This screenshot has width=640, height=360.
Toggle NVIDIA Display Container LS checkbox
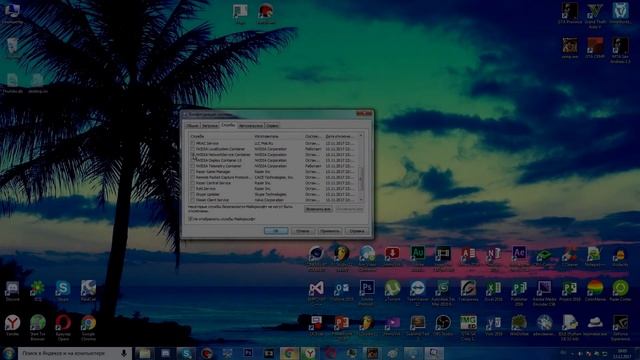193,160
